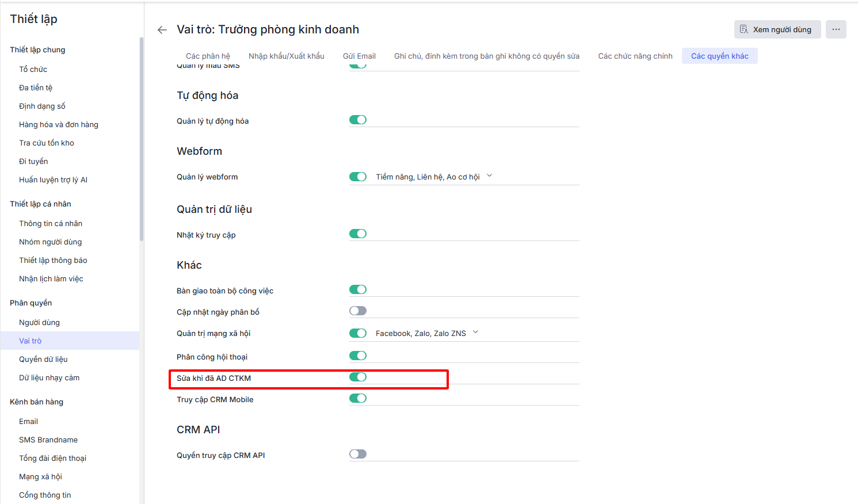
Task: Turn off the Quản lý webform switch
Action: (x=358, y=177)
